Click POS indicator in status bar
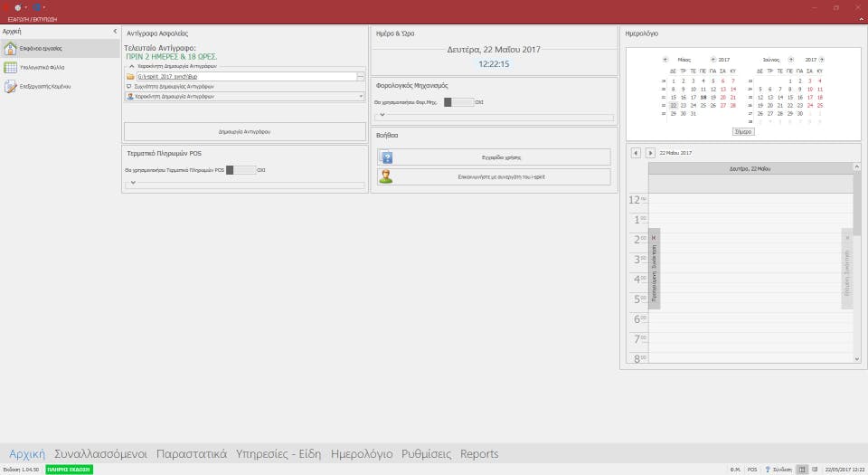This screenshot has height=475, width=868. [x=752, y=470]
